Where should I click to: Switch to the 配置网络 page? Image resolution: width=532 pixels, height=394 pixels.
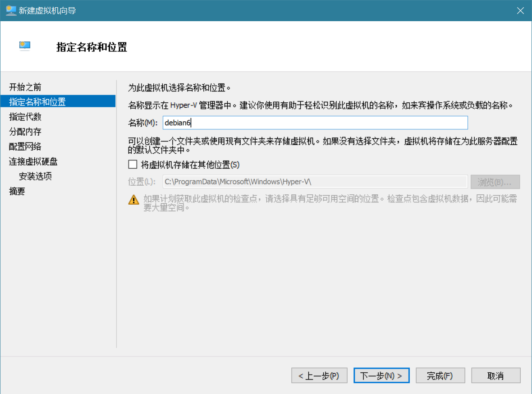click(25, 147)
